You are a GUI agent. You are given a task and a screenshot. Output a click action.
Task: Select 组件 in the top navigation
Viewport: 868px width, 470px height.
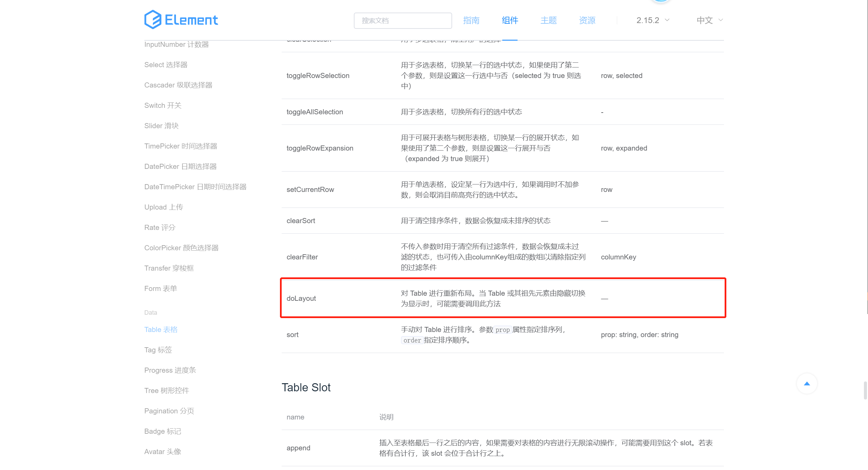click(509, 20)
